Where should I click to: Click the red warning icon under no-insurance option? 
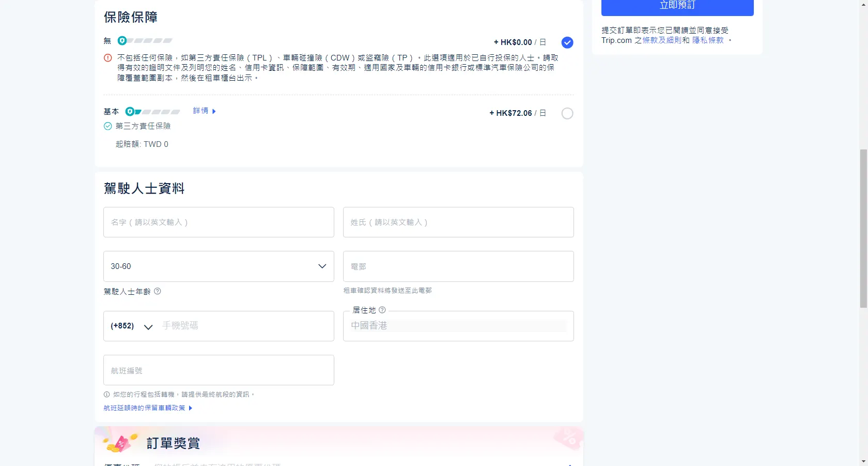[108, 58]
